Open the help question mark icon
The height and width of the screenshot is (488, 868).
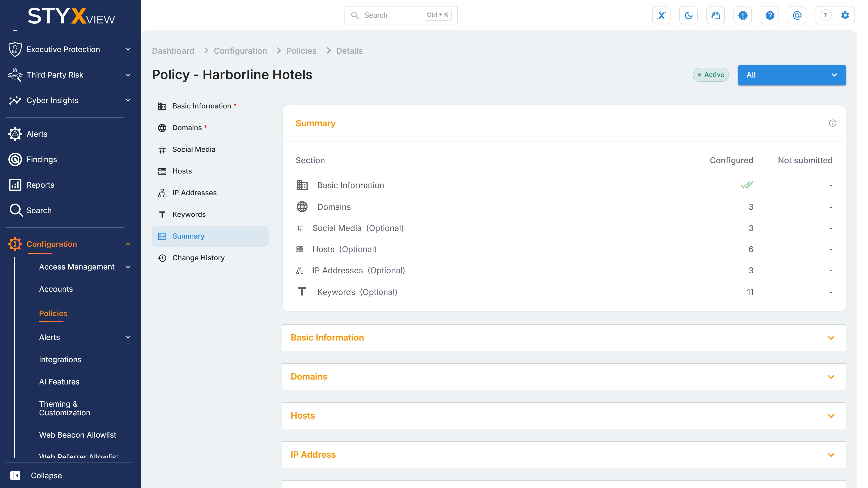pos(770,15)
